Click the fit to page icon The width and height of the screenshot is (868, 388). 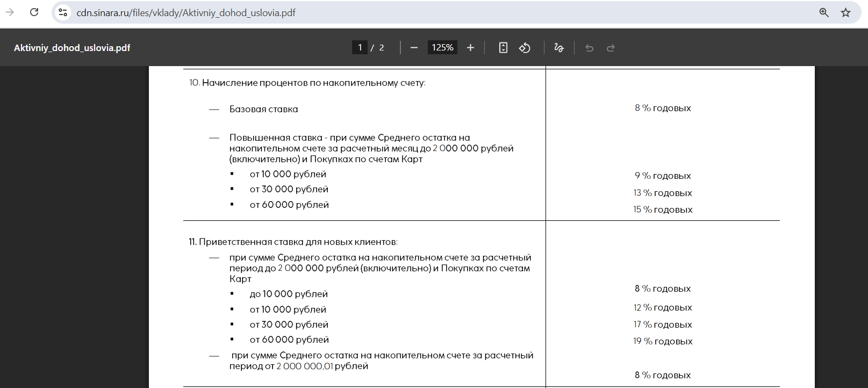pos(503,48)
